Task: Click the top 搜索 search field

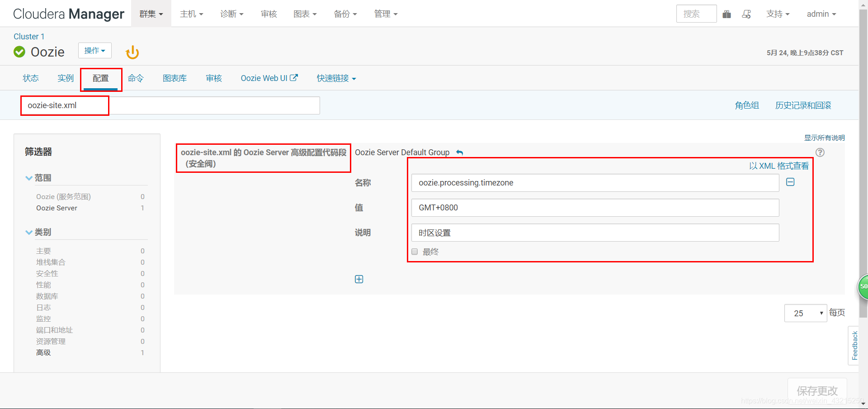Action: (x=696, y=14)
